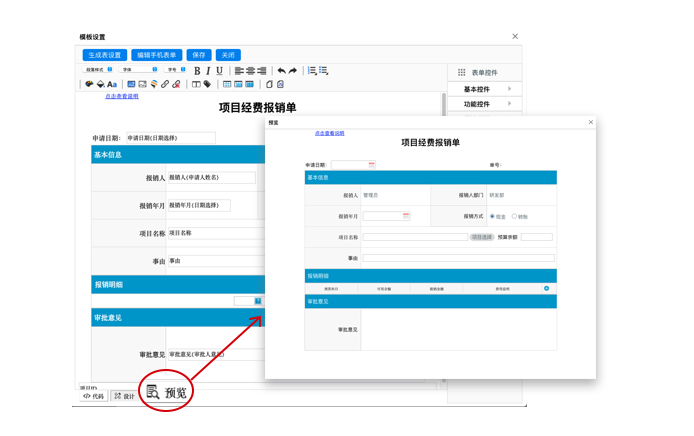
Task: Expand the 功能控件 section
Action: click(486, 104)
